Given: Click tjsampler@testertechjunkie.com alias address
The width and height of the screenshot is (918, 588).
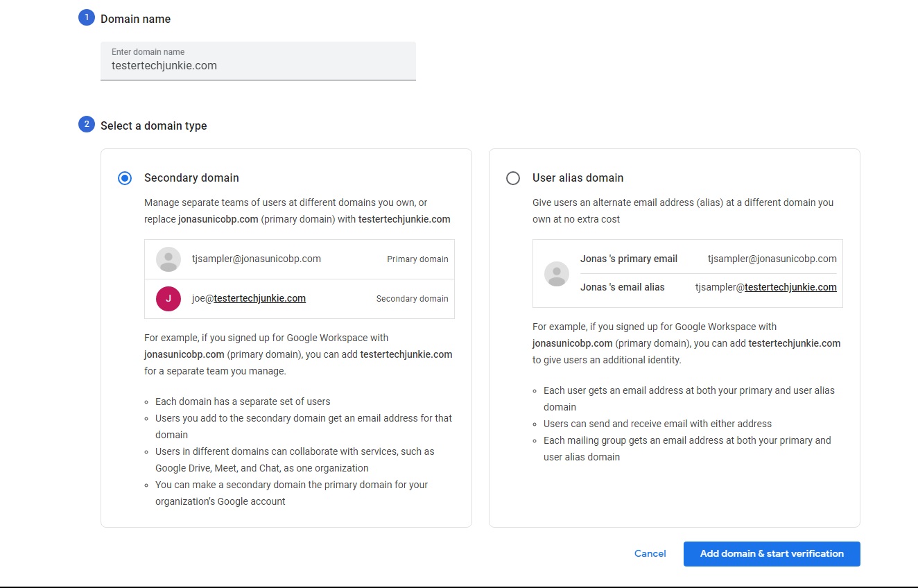Looking at the screenshot, I should coord(766,287).
